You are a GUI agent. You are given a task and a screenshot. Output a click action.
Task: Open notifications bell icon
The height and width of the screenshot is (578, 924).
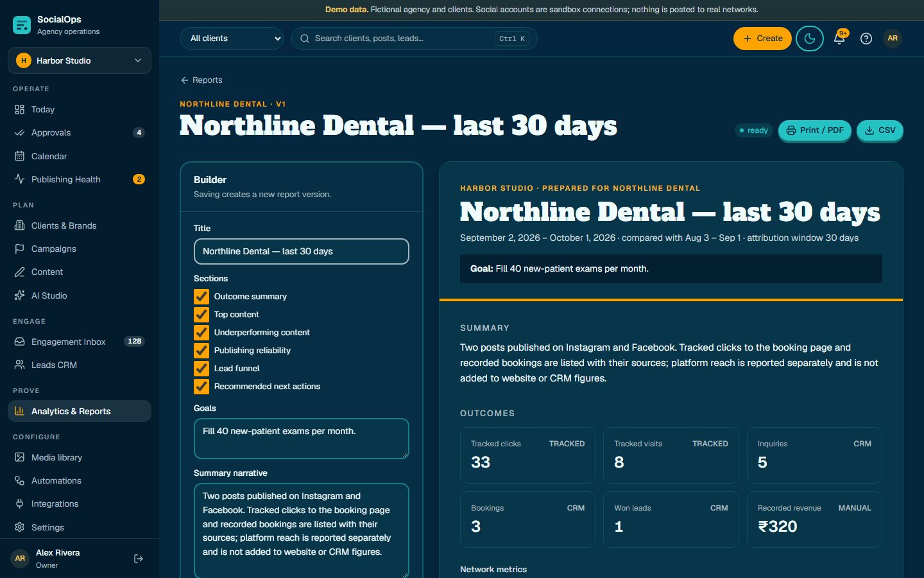click(839, 39)
